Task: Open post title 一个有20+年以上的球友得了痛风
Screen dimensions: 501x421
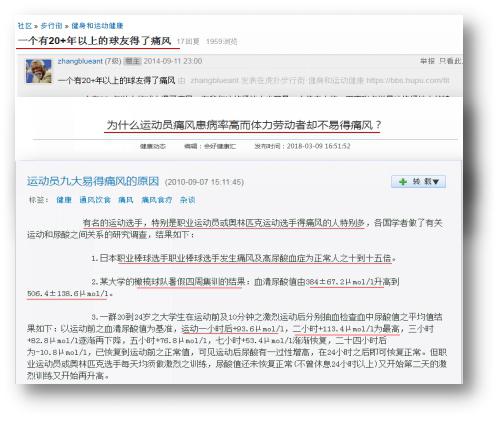Action: [x=94, y=41]
